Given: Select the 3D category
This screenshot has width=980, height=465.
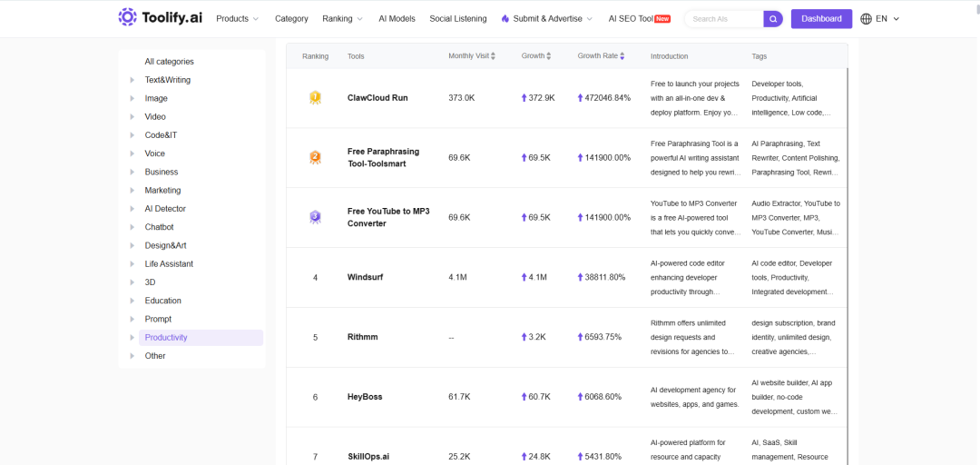Looking at the screenshot, I should [150, 282].
